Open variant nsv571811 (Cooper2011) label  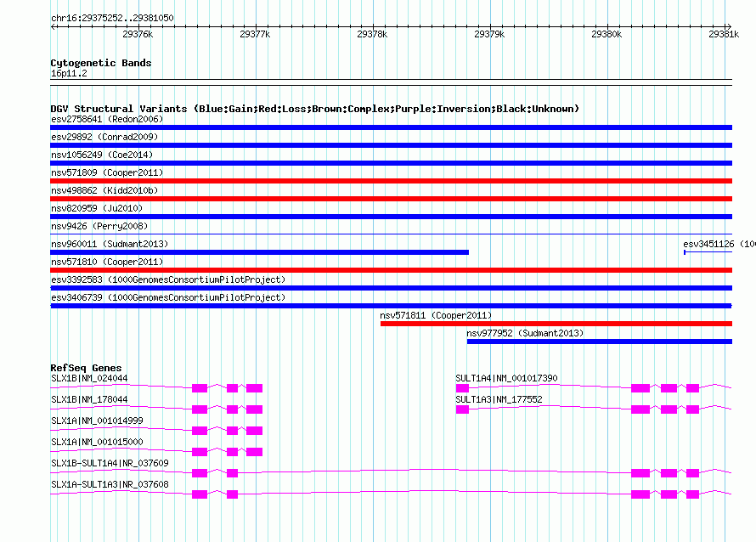click(436, 315)
